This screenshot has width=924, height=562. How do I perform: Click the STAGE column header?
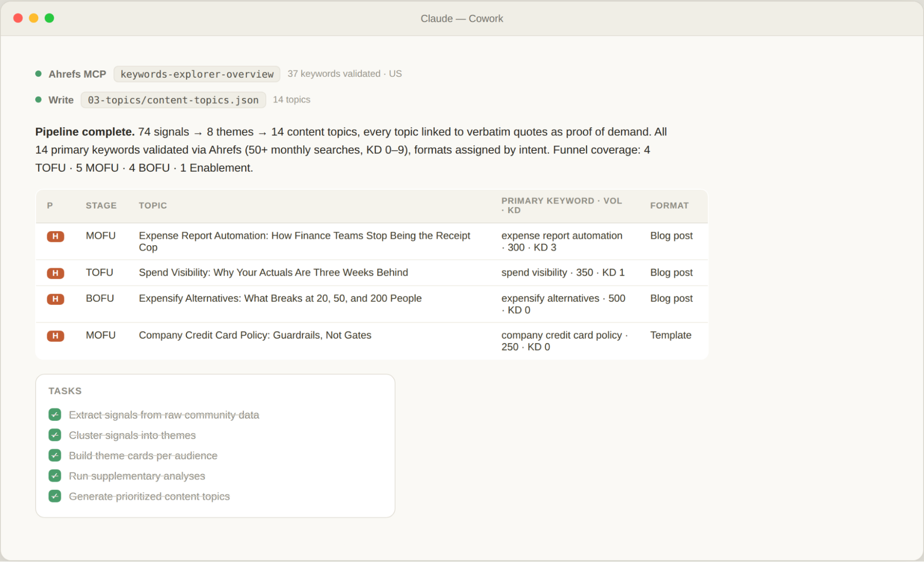tap(101, 206)
